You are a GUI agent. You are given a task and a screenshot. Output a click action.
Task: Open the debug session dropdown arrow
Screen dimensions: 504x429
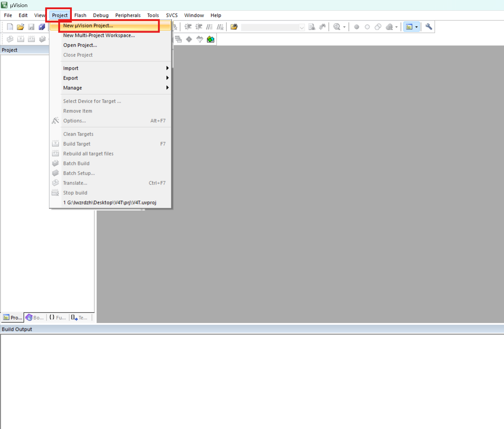344,27
